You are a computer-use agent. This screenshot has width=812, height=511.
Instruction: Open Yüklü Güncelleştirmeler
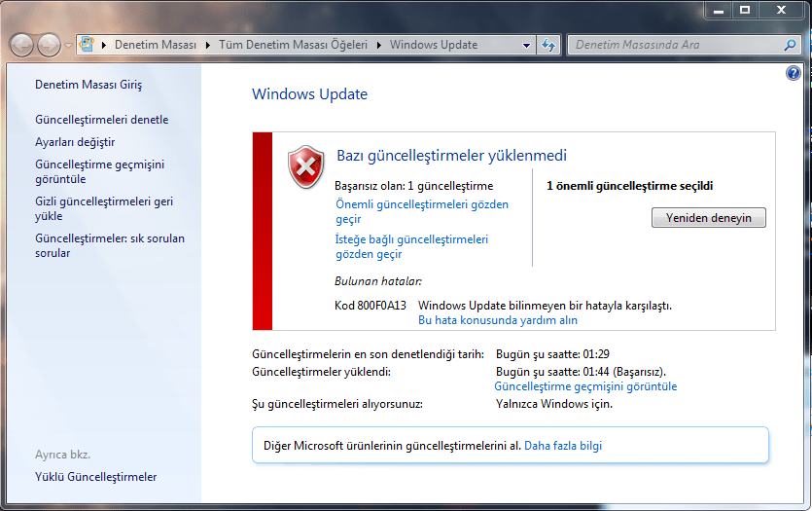96,477
